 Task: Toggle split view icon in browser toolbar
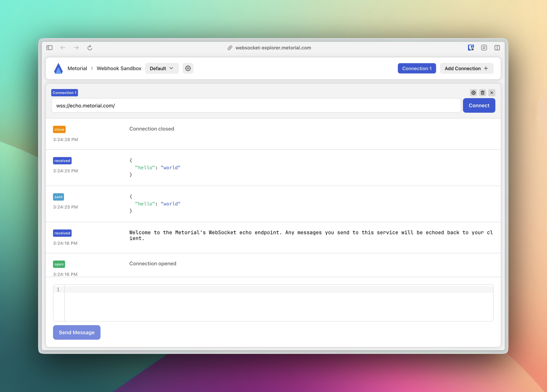(x=497, y=48)
